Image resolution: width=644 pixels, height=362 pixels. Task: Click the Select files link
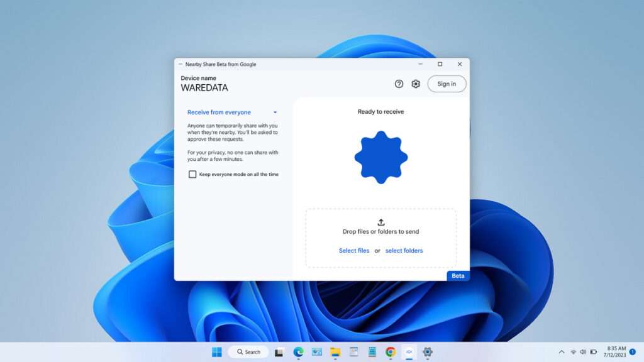353,250
